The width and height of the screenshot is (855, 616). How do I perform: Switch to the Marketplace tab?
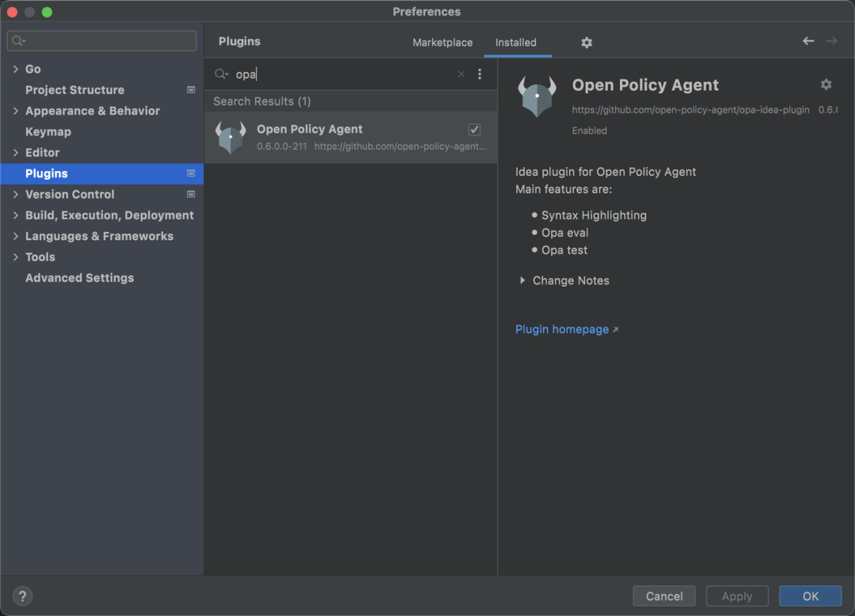tap(443, 43)
